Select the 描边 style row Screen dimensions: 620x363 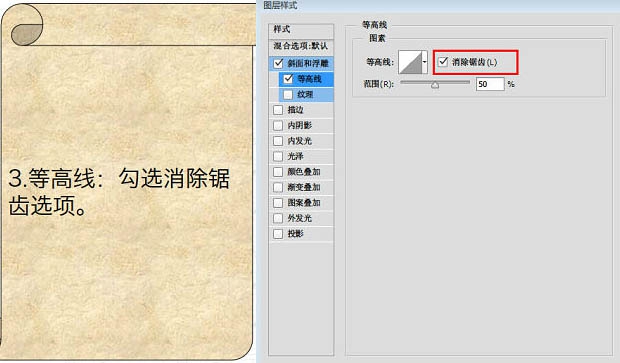coord(301,110)
